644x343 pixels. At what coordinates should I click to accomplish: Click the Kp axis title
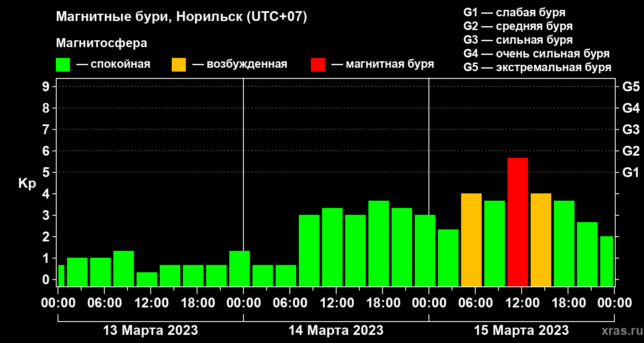(x=27, y=184)
